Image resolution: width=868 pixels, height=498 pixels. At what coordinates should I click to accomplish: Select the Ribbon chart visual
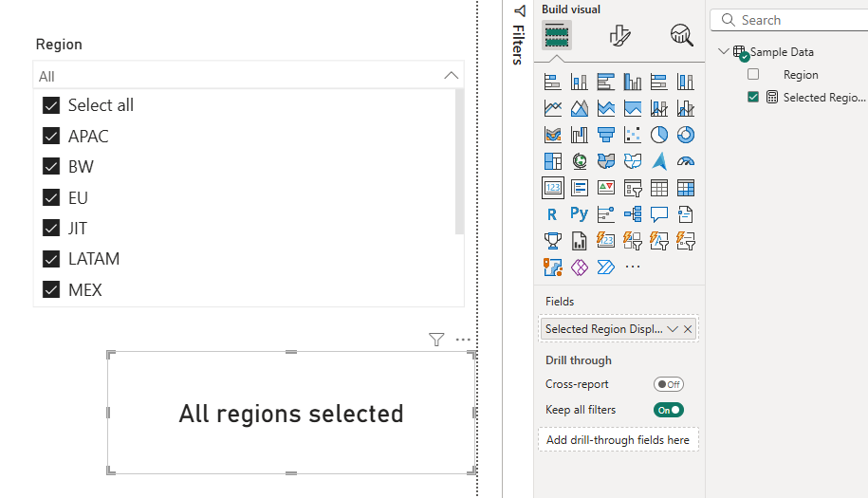point(552,135)
